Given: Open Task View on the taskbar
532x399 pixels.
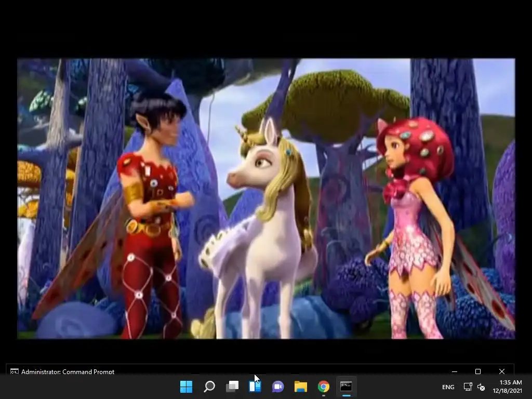Looking at the screenshot, I should coord(232,387).
